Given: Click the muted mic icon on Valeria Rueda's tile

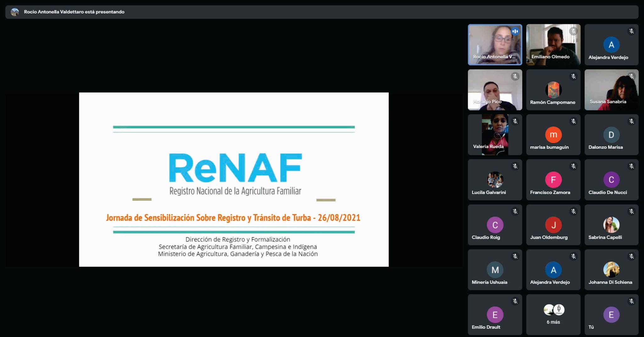Looking at the screenshot, I should click(x=515, y=121).
